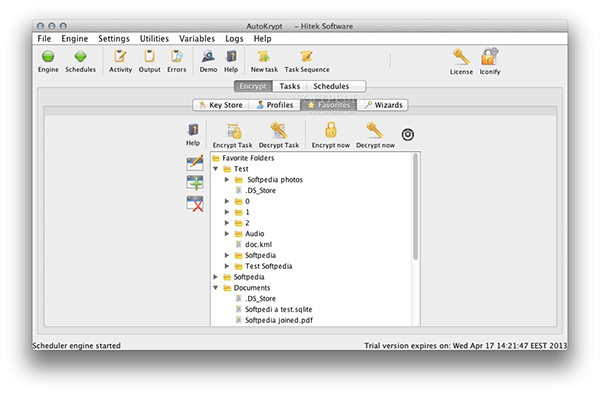
Task: Open the Help menu
Action: (262, 39)
